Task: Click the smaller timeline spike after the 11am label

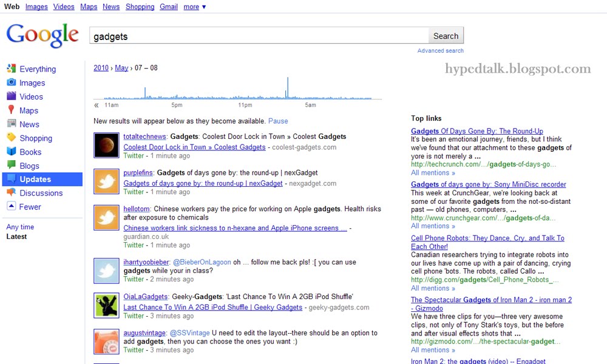Action: click(145, 93)
